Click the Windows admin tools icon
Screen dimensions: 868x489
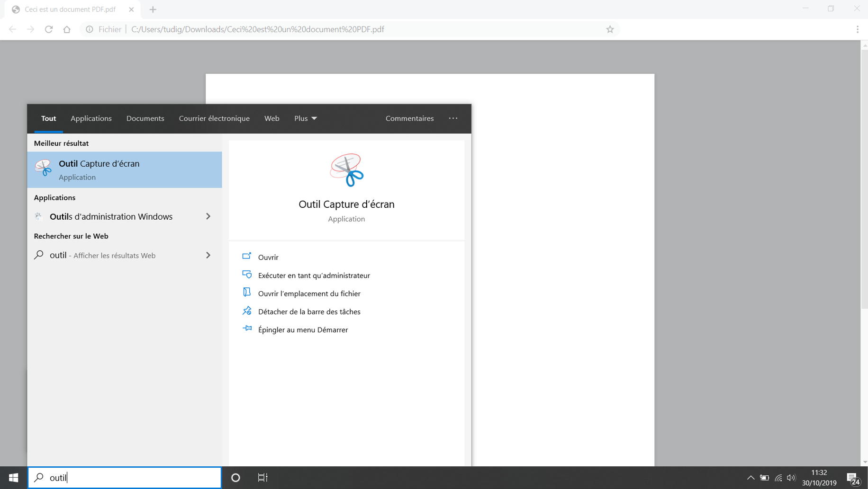pos(39,216)
